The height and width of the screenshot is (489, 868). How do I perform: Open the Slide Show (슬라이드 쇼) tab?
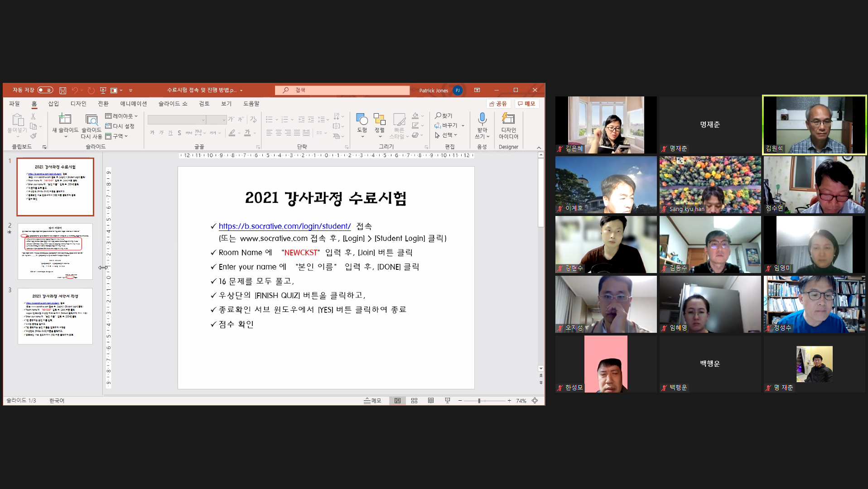tap(173, 104)
